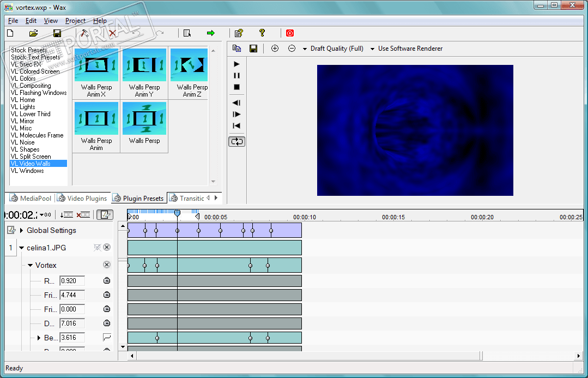Copy the preview frame to clipboard
The width and height of the screenshot is (588, 378).
pyautogui.click(x=237, y=49)
